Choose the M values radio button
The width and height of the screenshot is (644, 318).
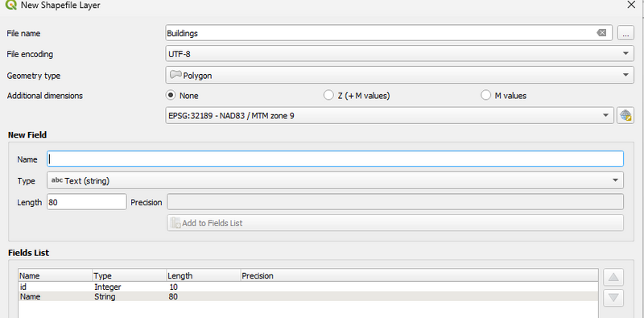point(485,95)
